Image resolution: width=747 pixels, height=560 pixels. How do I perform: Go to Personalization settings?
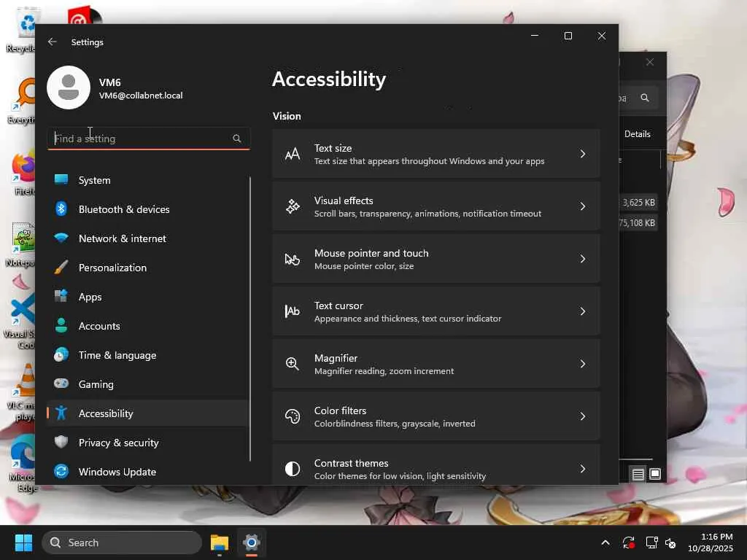pos(147,267)
